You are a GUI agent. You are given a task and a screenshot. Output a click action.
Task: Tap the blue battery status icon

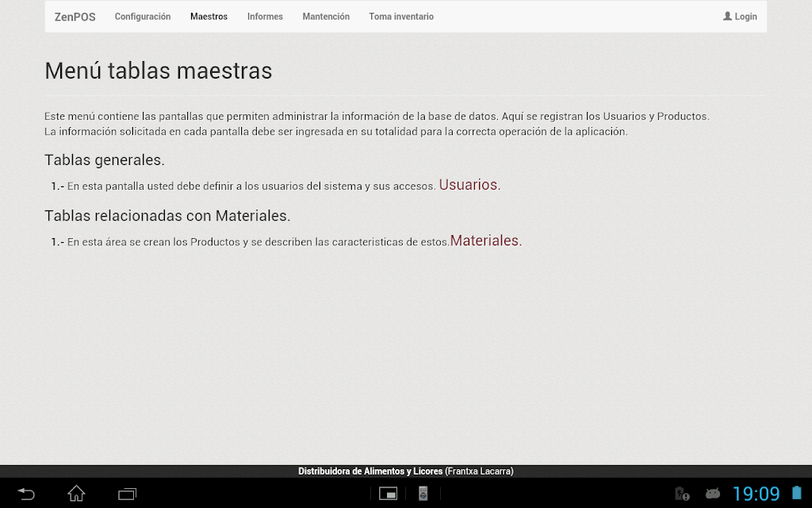click(796, 492)
